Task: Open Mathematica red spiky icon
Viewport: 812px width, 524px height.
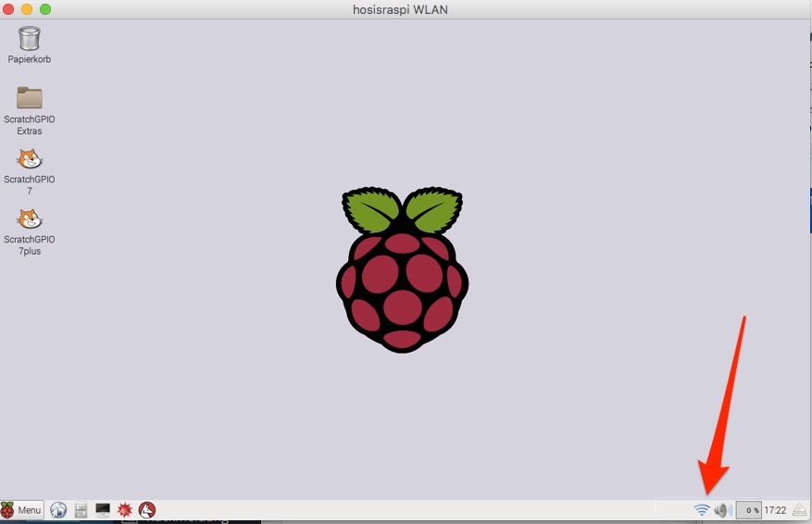Action: tap(125, 510)
